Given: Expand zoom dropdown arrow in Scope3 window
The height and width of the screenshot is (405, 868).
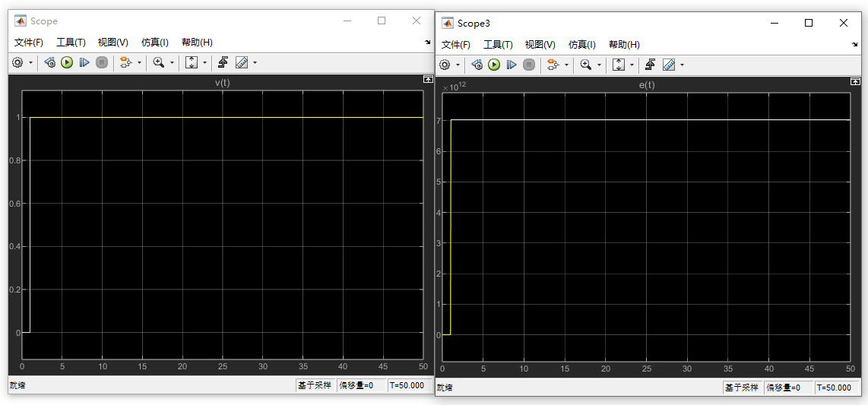Looking at the screenshot, I should (600, 65).
